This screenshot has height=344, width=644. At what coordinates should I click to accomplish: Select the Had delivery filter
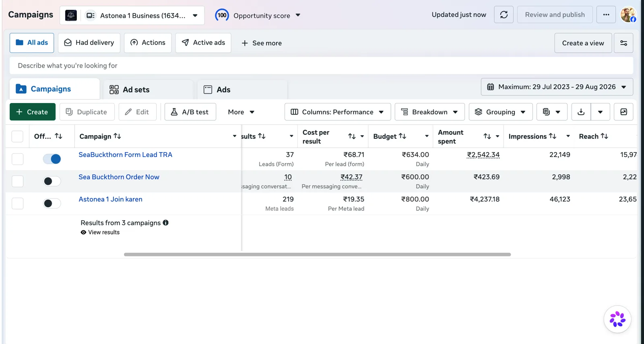(x=89, y=43)
